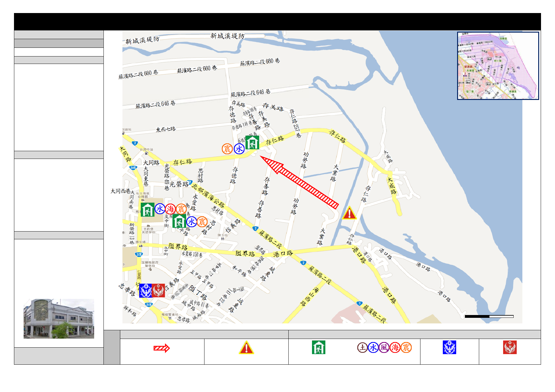Click the 存仁路257巷 vertical label
The height and width of the screenshot is (392, 555).
[295, 123]
